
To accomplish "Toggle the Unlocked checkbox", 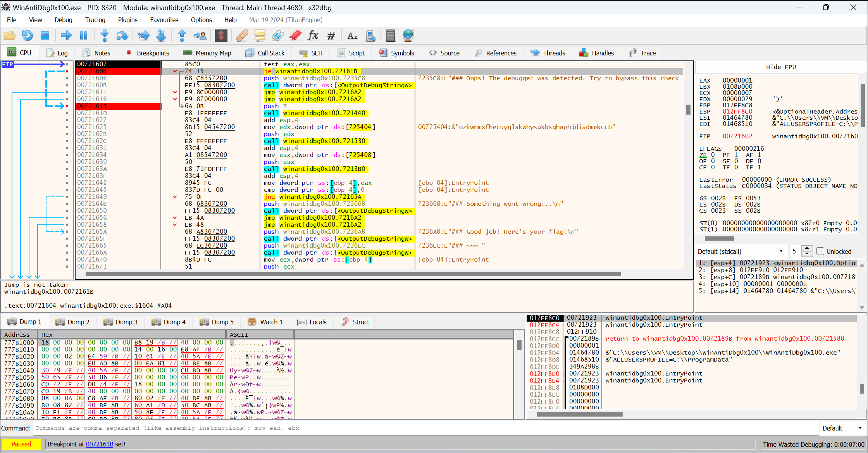I will pyautogui.click(x=820, y=251).
